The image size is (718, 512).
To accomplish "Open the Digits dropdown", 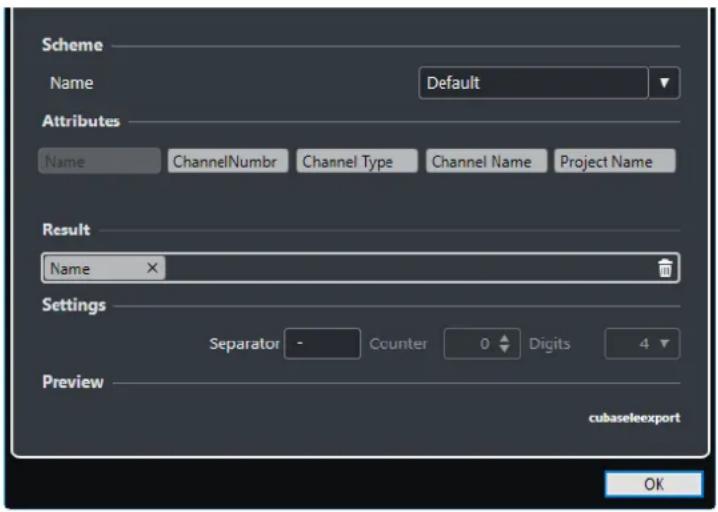I will (642, 343).
